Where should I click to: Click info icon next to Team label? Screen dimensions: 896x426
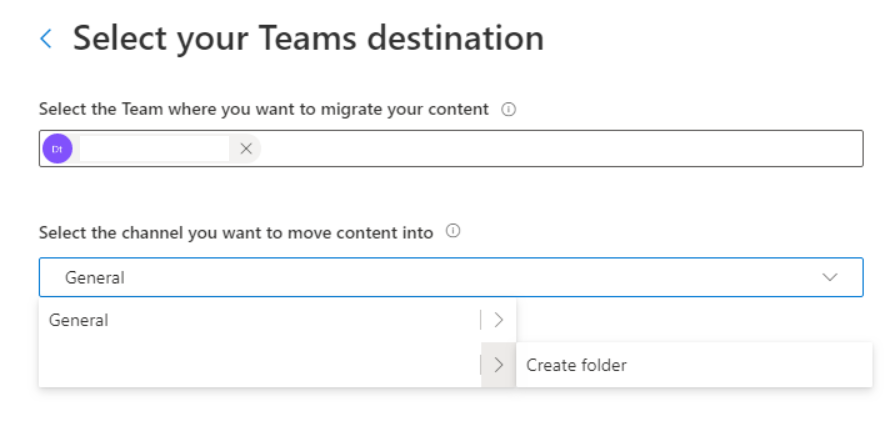click(x=508, y=110)
